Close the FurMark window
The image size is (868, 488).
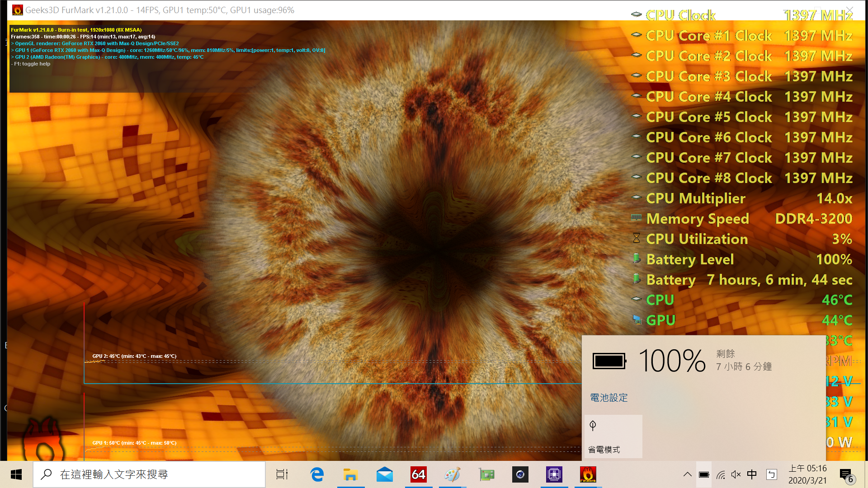click(850, 10)
